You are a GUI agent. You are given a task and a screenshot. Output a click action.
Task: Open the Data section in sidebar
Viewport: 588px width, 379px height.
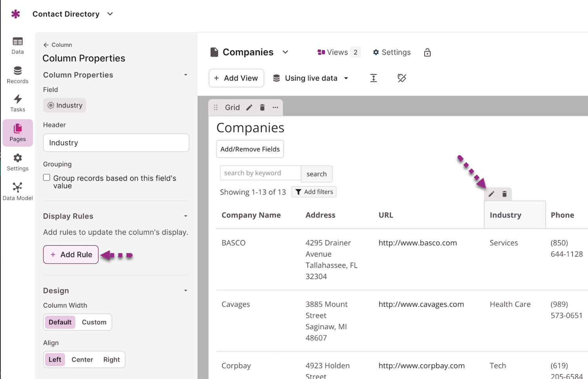tap(18, 46)
